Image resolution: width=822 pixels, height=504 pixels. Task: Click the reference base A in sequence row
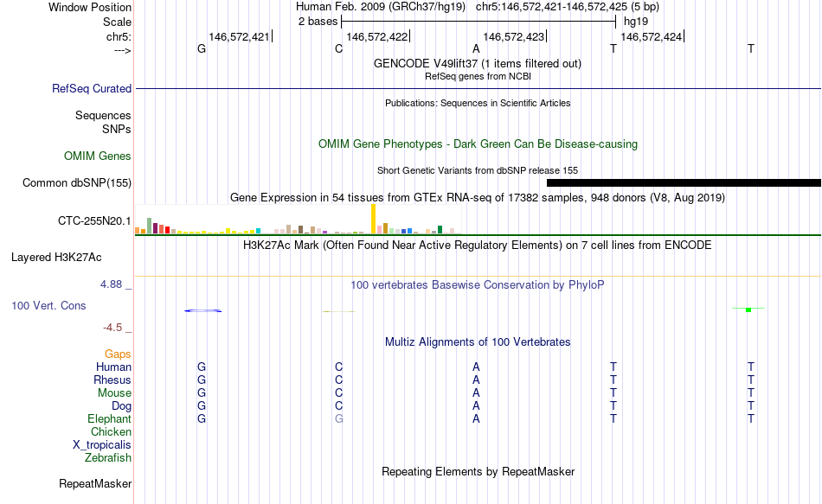point(476,48)
